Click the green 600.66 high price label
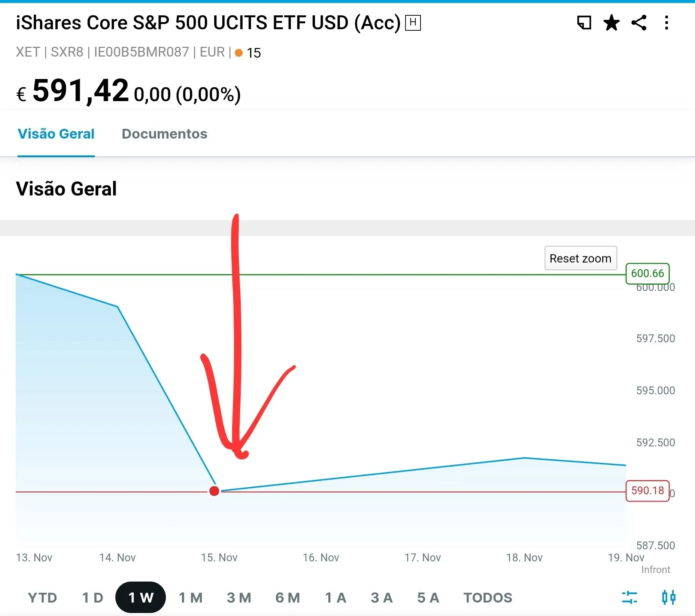The height and width of the screenshot is (616, 695). click(x=647, y=273)
